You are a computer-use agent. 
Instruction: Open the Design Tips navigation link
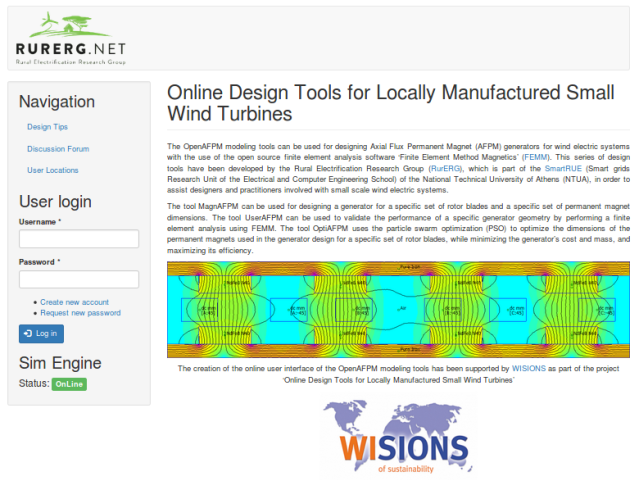47,127
